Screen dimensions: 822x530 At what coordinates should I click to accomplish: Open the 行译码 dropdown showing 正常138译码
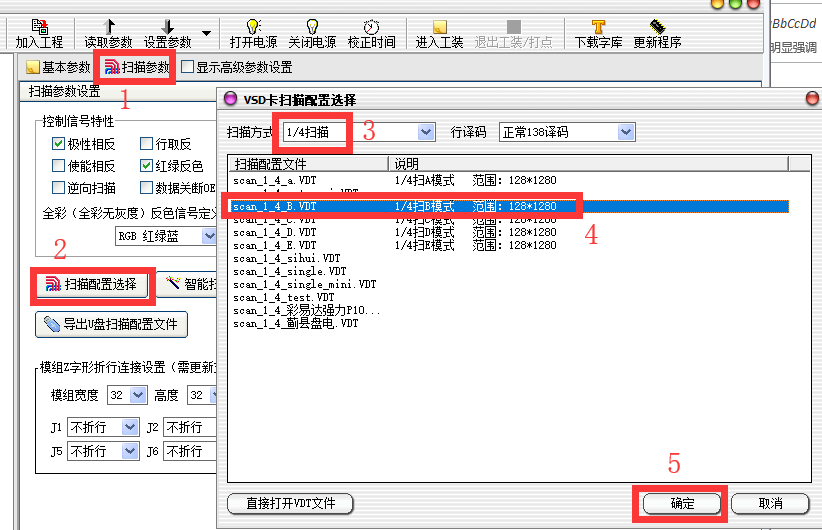626,132
